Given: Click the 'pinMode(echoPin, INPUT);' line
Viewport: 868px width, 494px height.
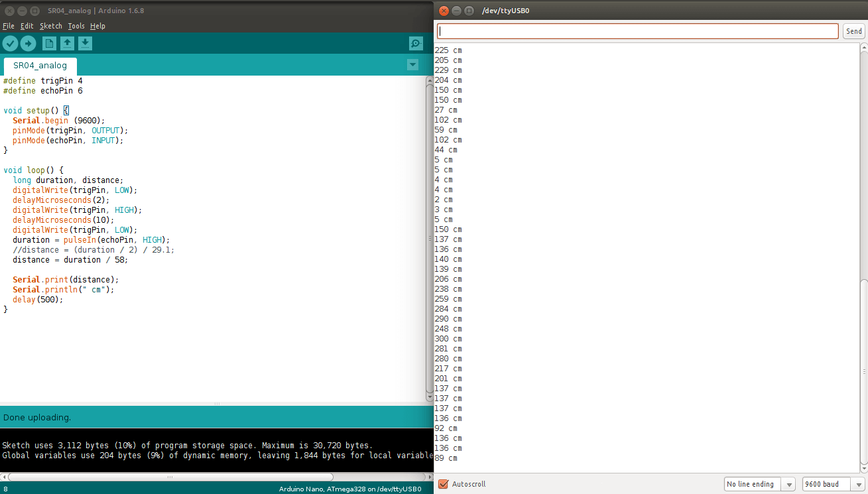Looking at the screenshot, I should 68,140.
